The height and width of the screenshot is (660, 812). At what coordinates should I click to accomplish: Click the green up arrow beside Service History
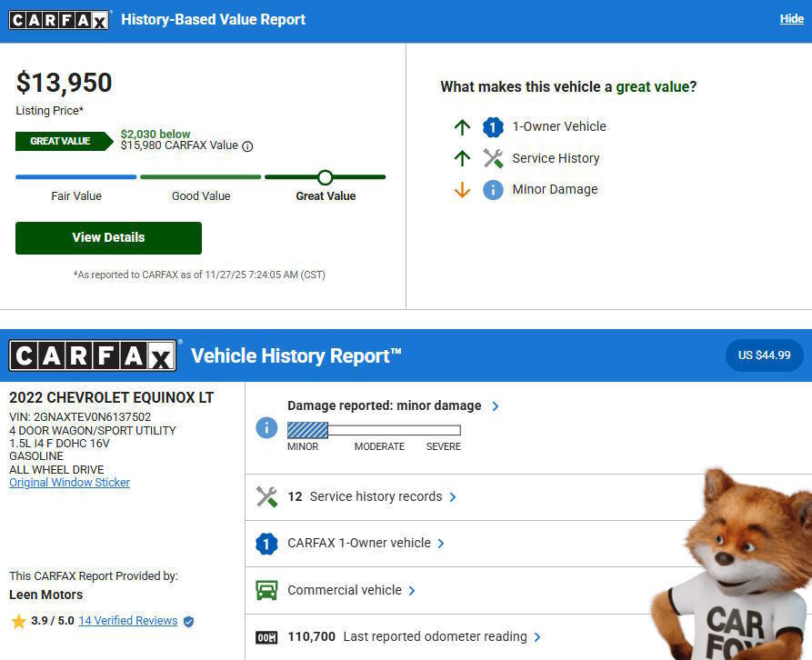tap(463, 158)
